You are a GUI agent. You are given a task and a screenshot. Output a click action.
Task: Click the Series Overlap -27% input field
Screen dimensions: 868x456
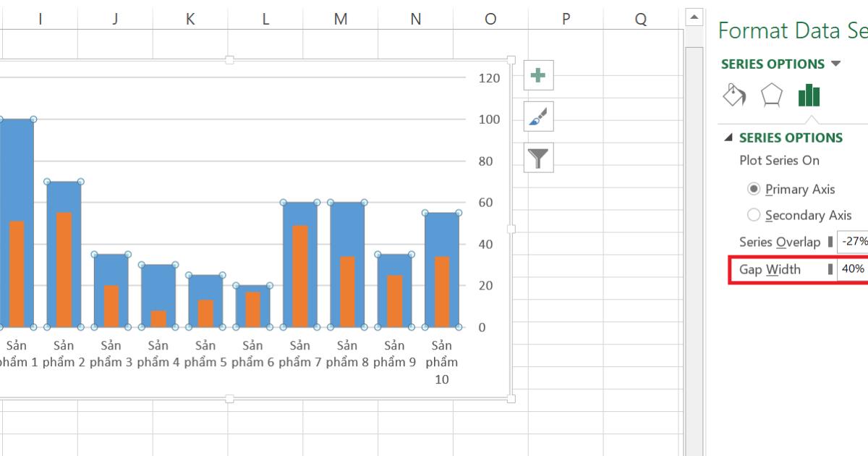(855, 242)
